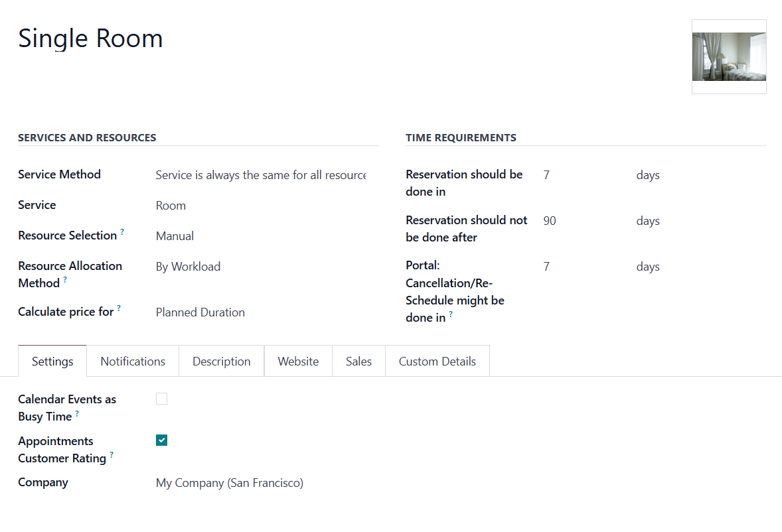Click the Resource Selection help question mark

[122, 232]
